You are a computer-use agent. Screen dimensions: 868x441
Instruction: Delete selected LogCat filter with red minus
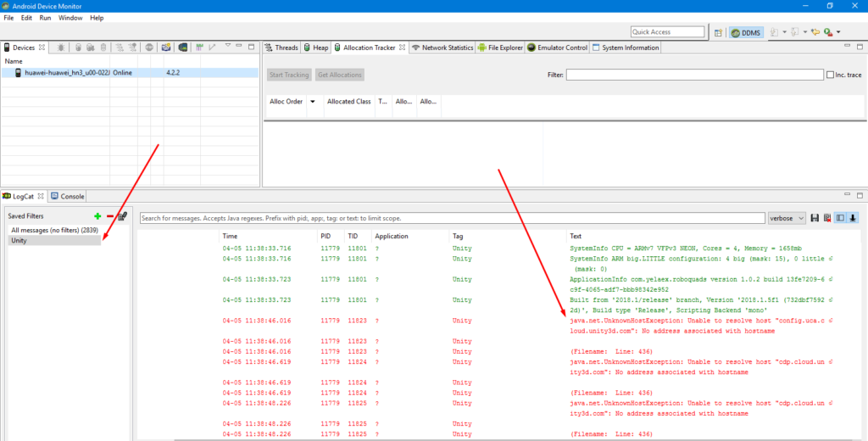tap(110, 216)
